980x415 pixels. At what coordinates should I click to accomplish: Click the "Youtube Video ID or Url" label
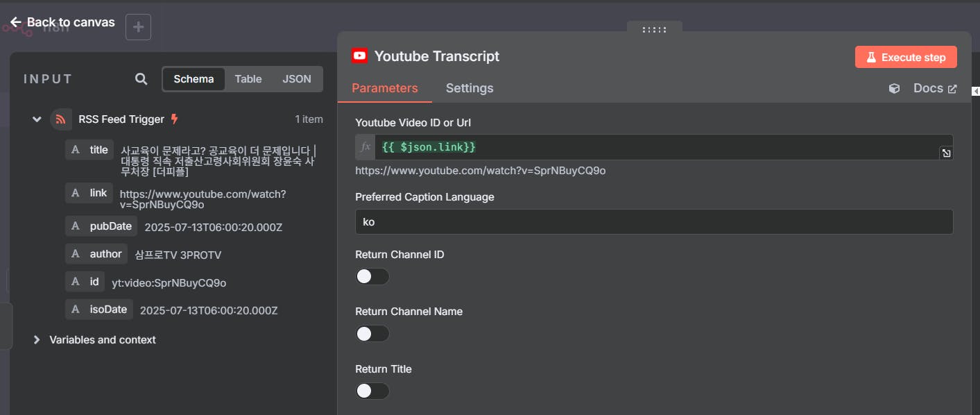[413, 123]
